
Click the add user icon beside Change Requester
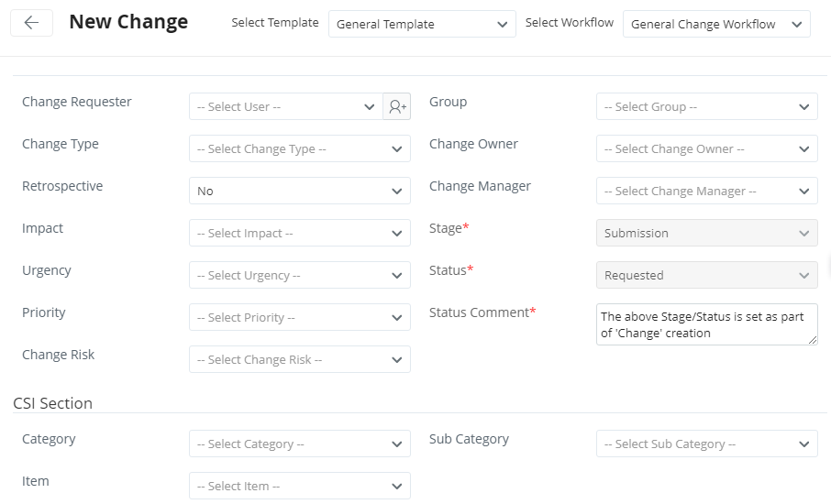[x=397, y=107]
